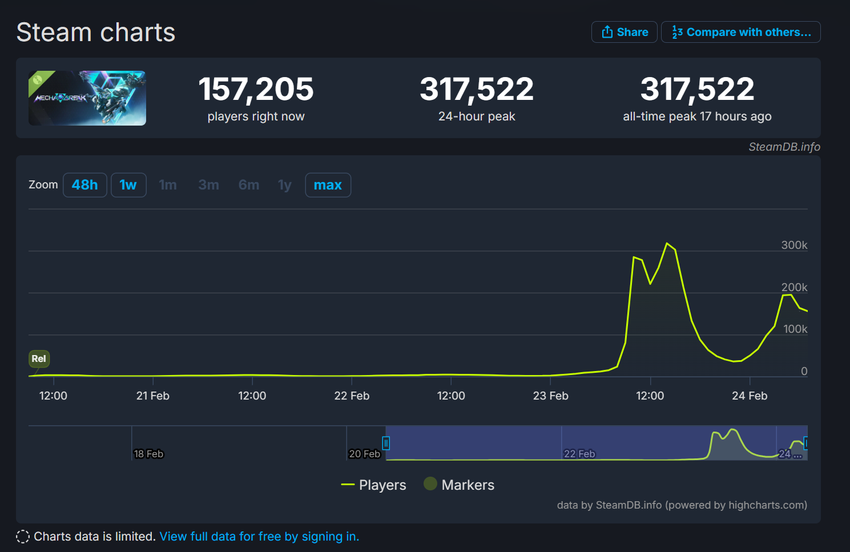Click the 3m zoom option
The height and width of the screenshot is (552, 850).
pos(208,185)
